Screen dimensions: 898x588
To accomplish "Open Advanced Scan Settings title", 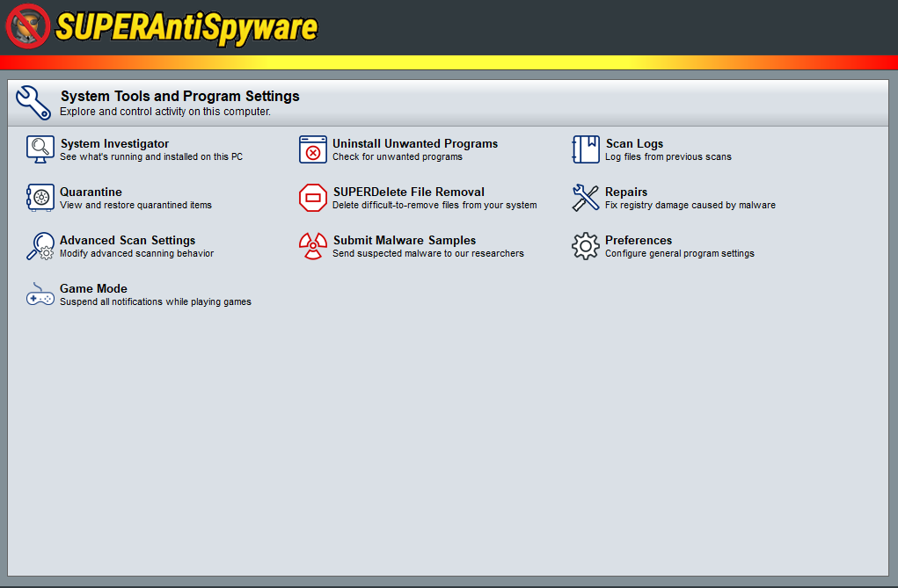I will tap(128, 241).
